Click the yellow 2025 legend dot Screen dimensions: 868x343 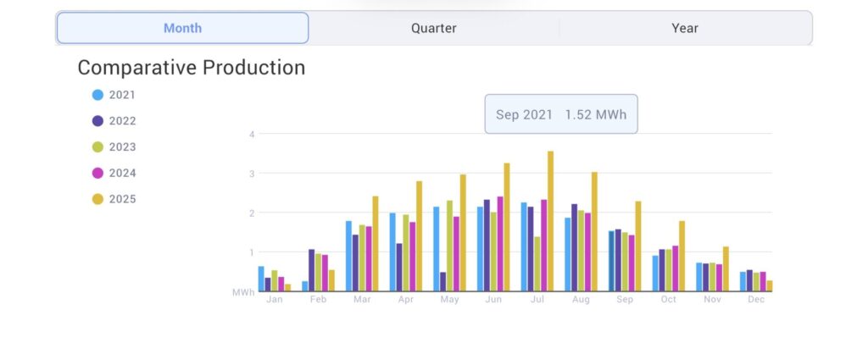coord(97,199)
